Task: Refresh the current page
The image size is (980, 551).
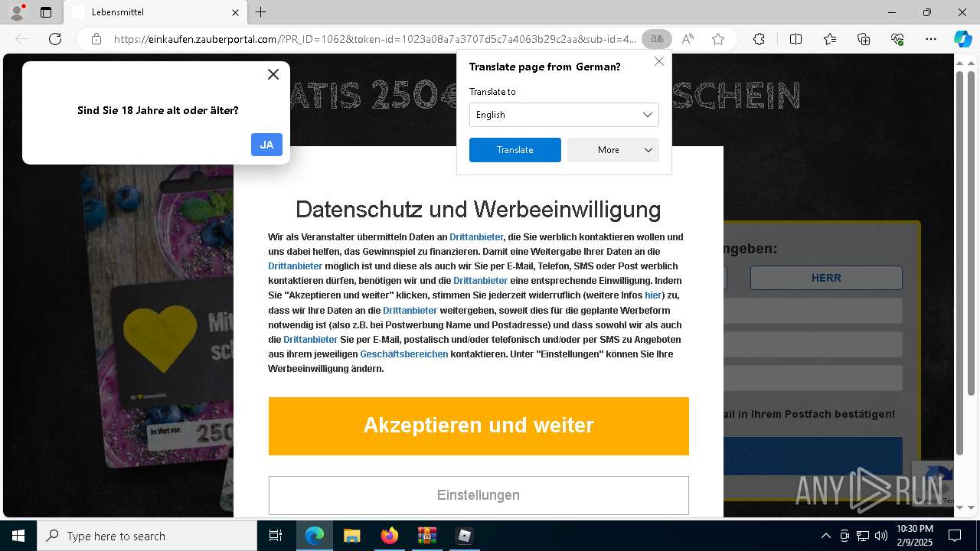Action: pos(55,39)
